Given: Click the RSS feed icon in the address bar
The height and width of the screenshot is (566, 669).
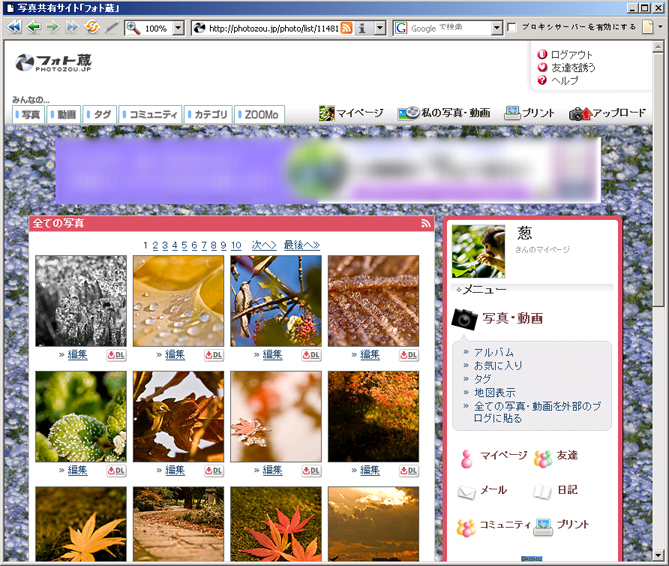Looking at the screenshot, I should (x=346, y=29).
